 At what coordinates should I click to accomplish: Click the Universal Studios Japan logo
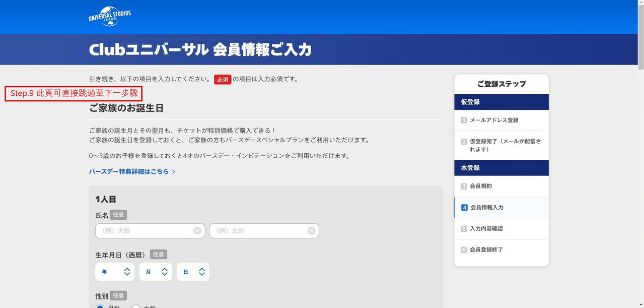pyautogui.click(x=109, y=17)
